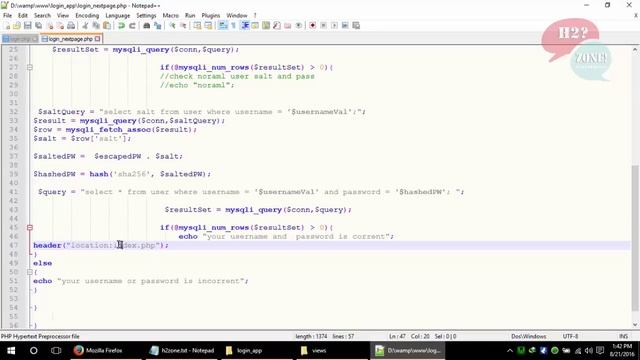This screenshot has width=640, height=360.
Task: Click the Zoom In toolbar icon
Action: [x=172, y=26]
